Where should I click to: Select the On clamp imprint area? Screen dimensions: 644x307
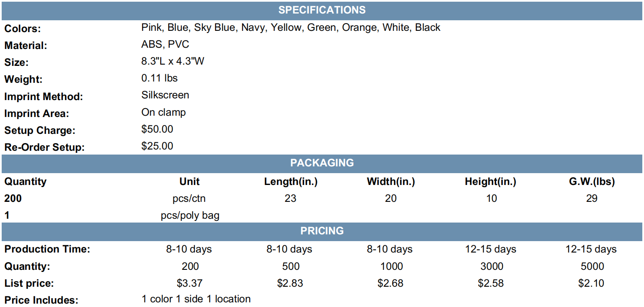164,113
